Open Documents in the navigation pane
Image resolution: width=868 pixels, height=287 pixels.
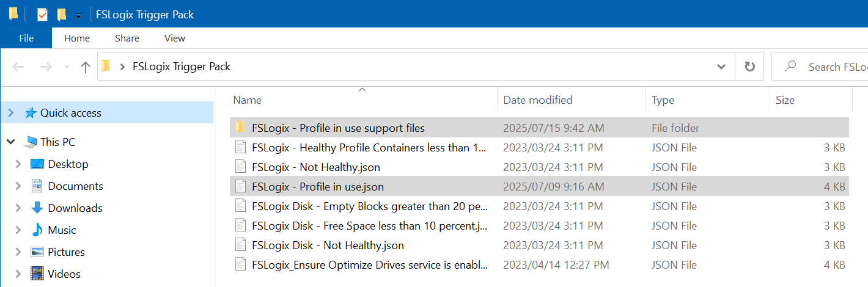coord(75,186)
